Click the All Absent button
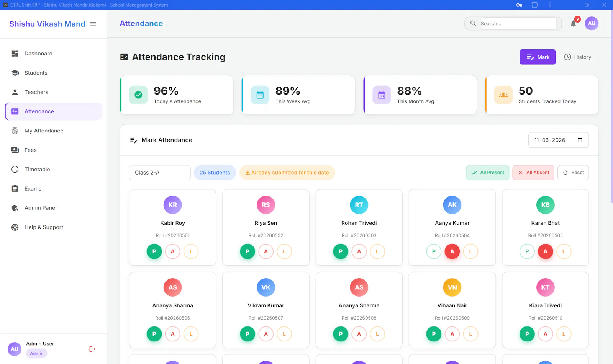The image size is (613, 364). pos(534,173)
